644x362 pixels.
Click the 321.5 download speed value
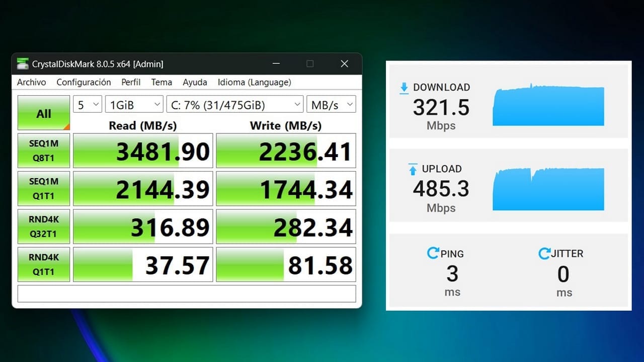click(x=441, y=108)
